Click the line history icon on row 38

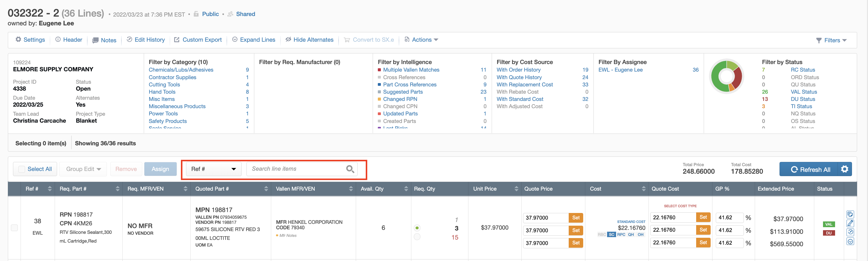850,232
